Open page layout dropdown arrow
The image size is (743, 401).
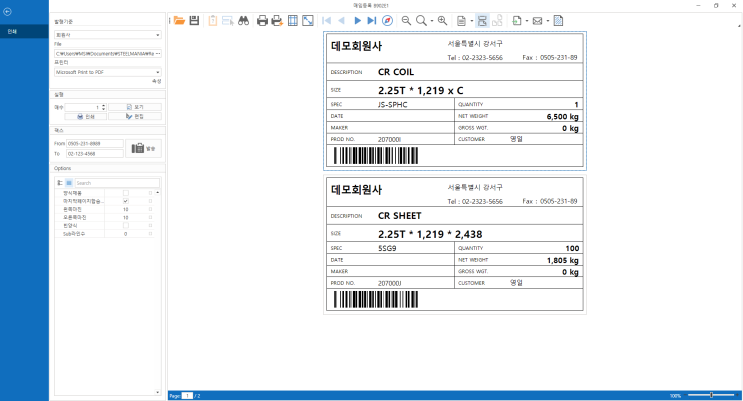(471, 21)
